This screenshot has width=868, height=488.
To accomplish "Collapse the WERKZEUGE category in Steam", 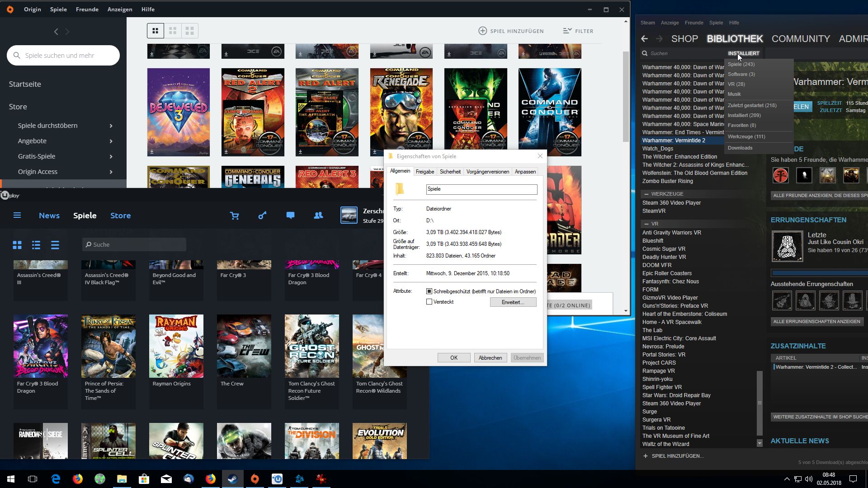I will click(646, 194).
